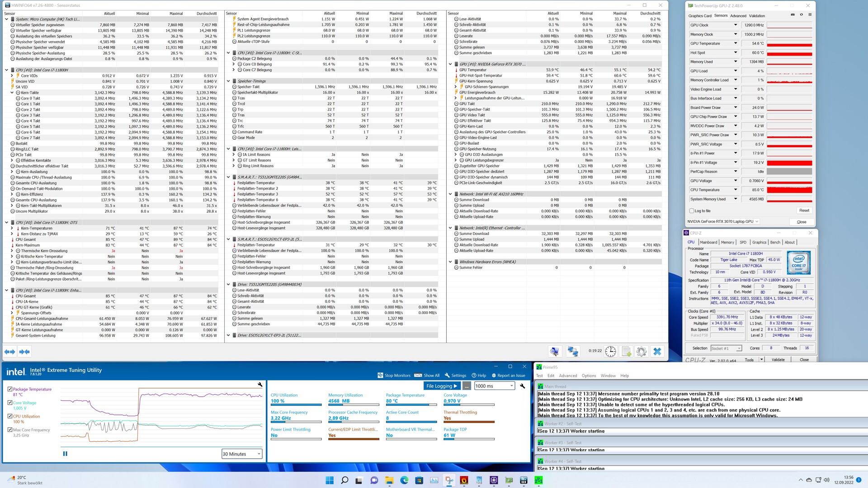Collapse the Speicher-Timings sensor group
Image resolution: width=868 pixels, height=488 pixels.
click(228, 81)
